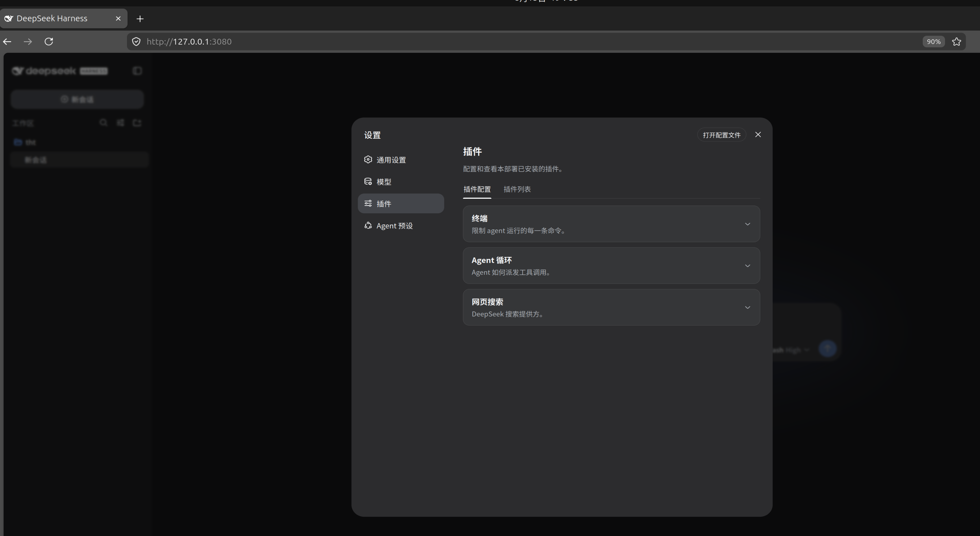Open the conversation under tht folder

79,160
